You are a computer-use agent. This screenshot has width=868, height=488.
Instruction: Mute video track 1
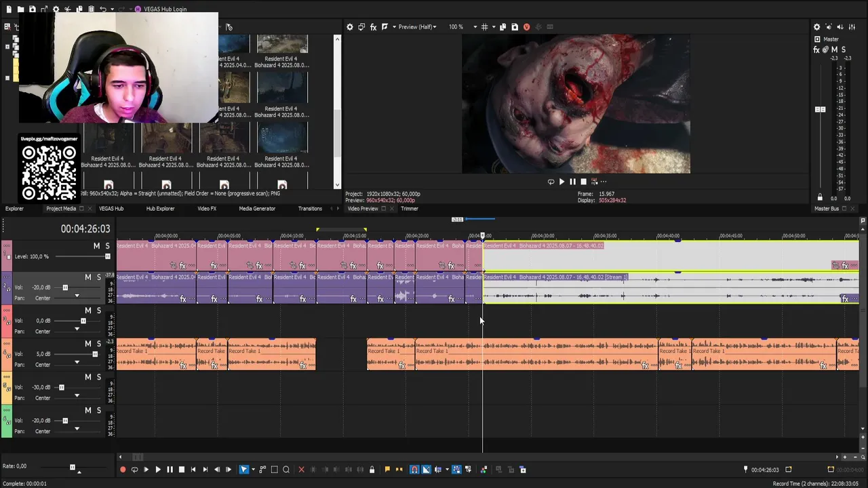(96, 246)
